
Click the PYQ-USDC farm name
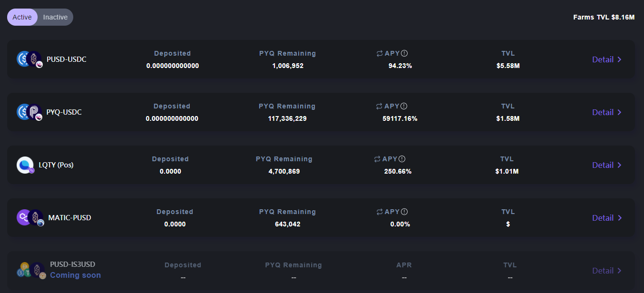coord(64,112)
